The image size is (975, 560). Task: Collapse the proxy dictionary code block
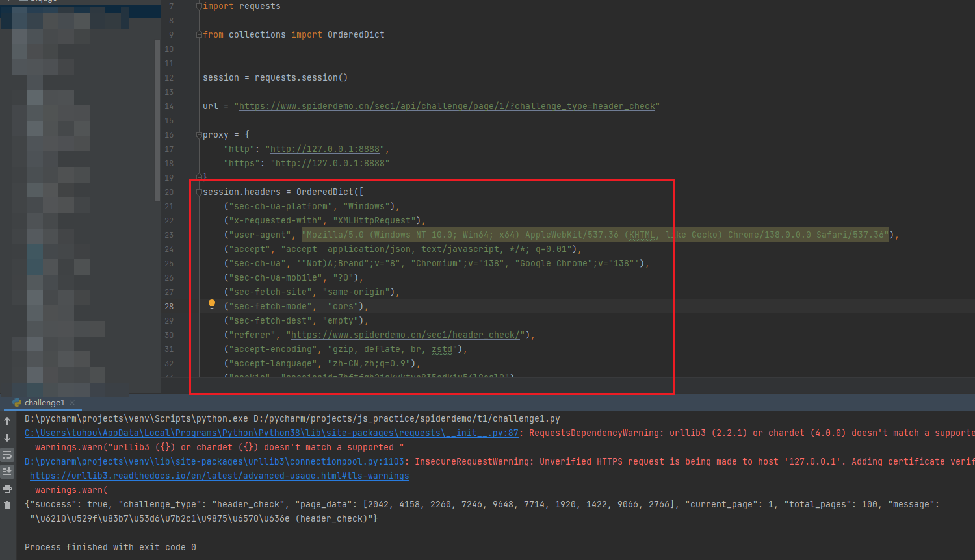[x=199, y=135]
